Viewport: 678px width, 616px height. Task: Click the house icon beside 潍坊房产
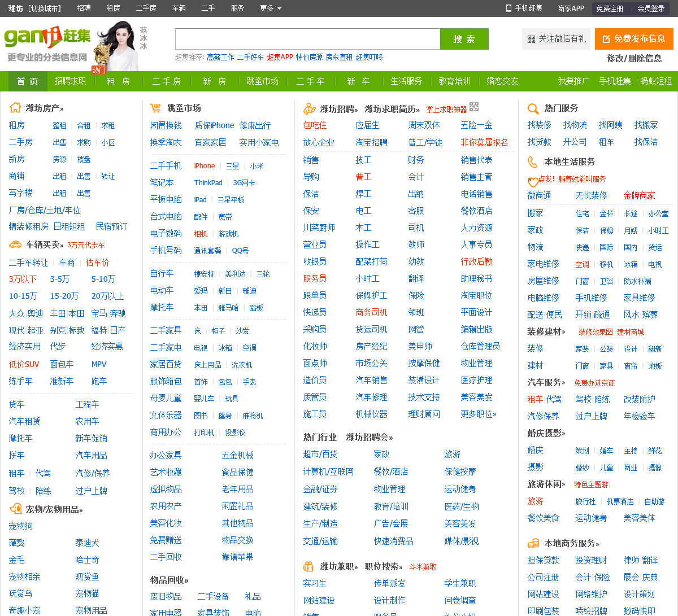point(15,108)
